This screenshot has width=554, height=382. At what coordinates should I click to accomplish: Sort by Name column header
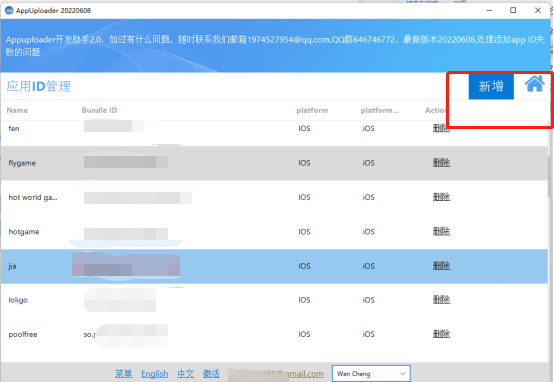[17, 110]
